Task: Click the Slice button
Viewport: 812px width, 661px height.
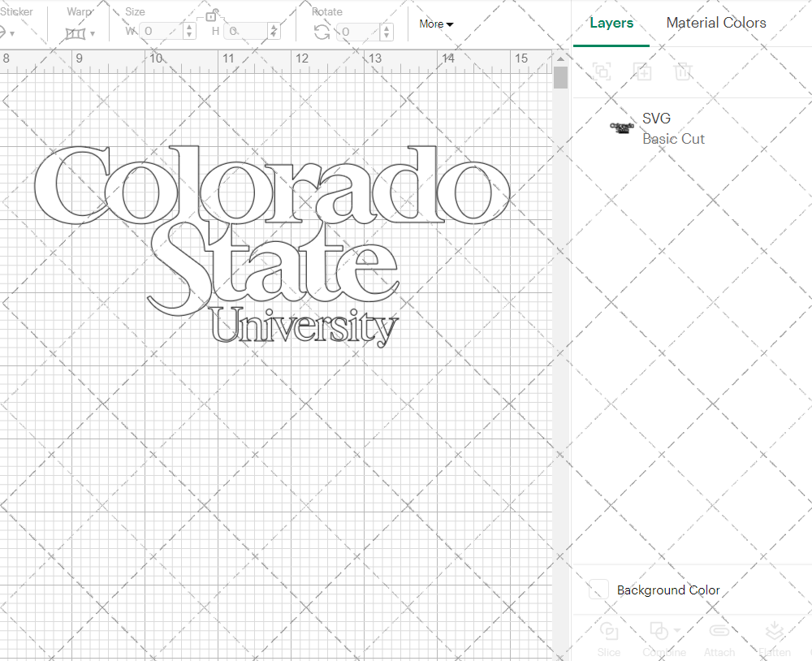Action: (x=608, y=640)
